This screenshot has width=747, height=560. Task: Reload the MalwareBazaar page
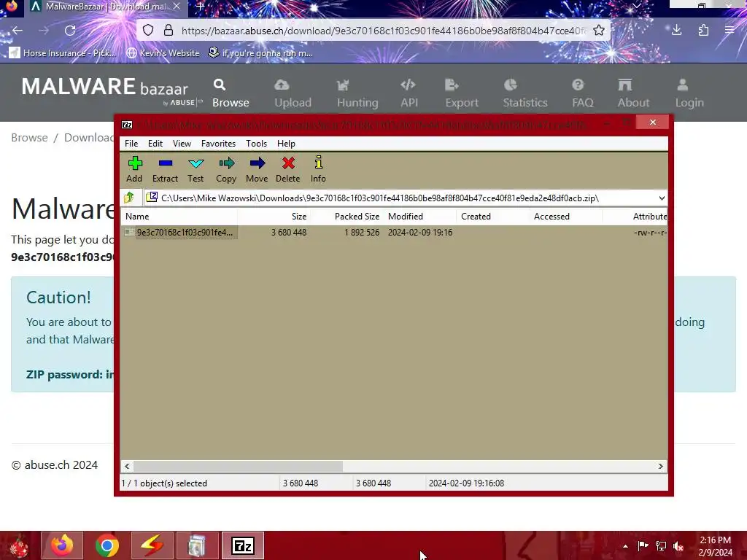tap(70, 31)
